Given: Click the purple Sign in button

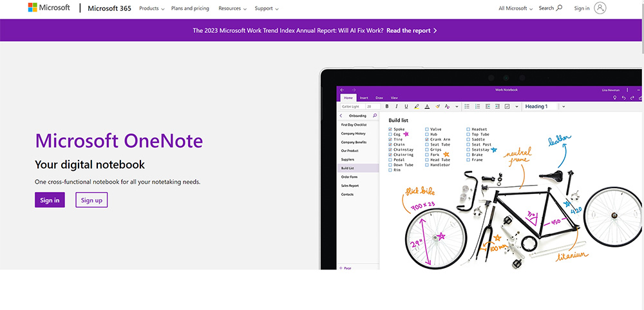Looking at the screenshot, I should pyautogui.click(x=50, y=200).
